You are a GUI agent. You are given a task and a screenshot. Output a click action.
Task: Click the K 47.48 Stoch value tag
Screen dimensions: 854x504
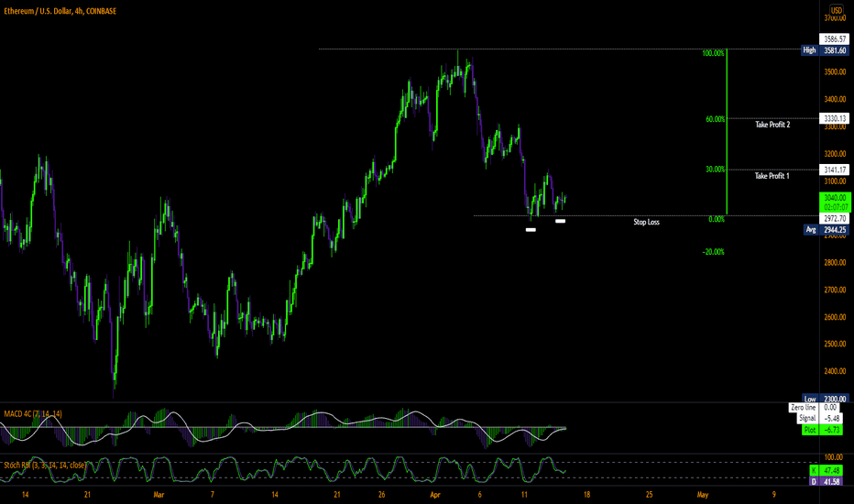pos(827,470)
